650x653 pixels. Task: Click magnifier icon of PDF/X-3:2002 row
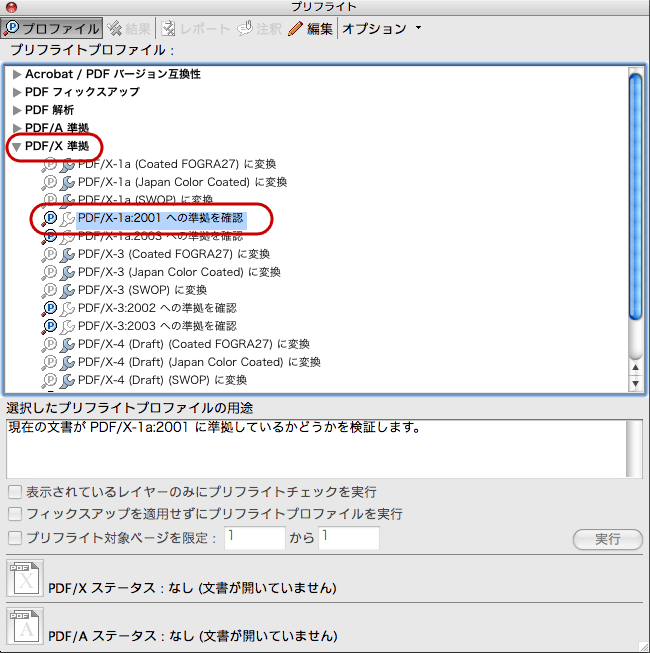[x=49, y=309]
